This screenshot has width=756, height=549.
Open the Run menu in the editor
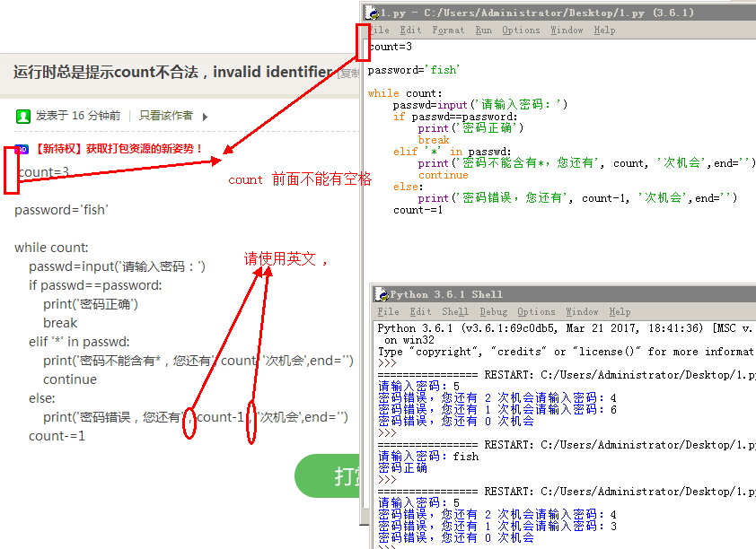[x=483, y=30]
